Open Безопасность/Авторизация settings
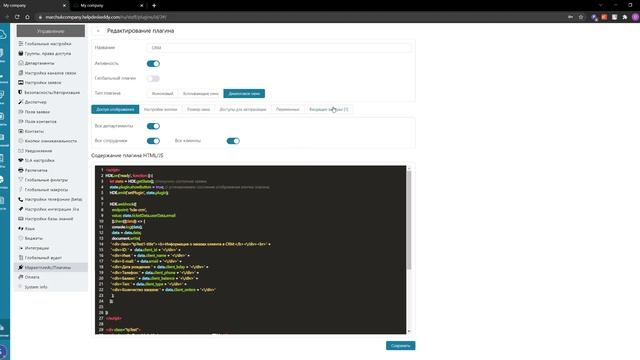 click(x=52, y=92)
